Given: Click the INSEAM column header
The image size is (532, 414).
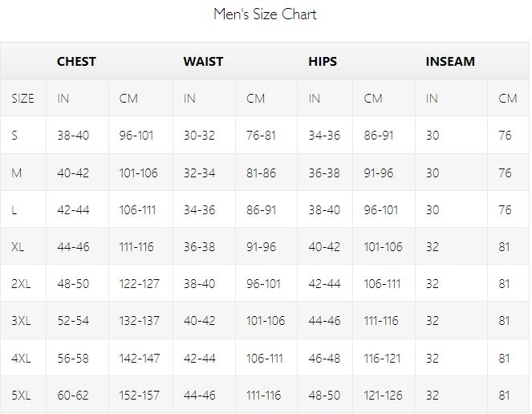Looking at the screenshot, I should click(450, 62).
